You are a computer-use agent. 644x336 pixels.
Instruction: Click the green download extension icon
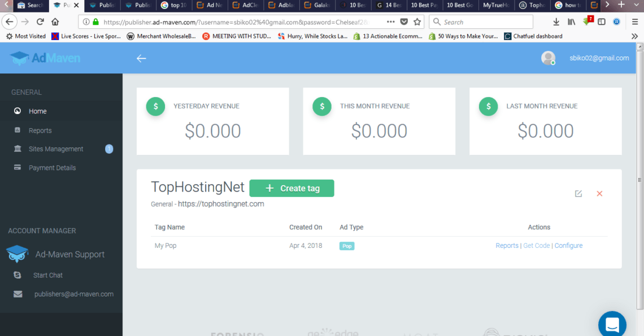click(586, 21)
